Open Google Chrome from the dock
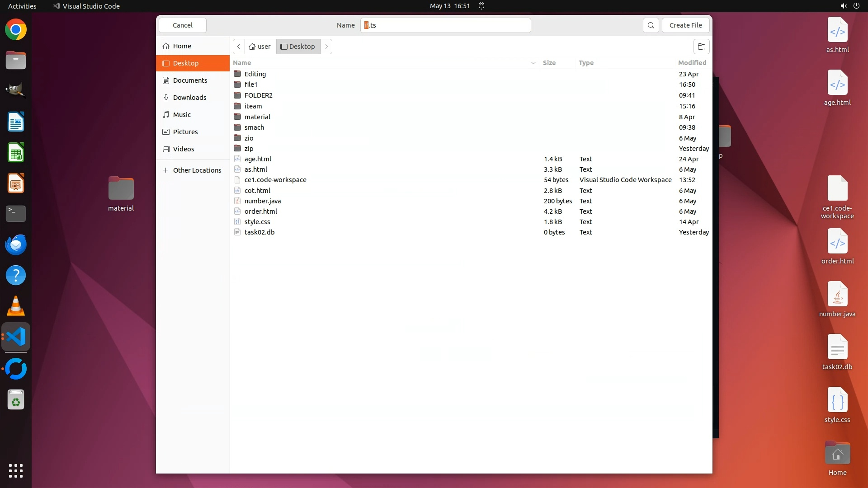The height and width of the screenshot is (488, 868). click(x=16, y=30)
